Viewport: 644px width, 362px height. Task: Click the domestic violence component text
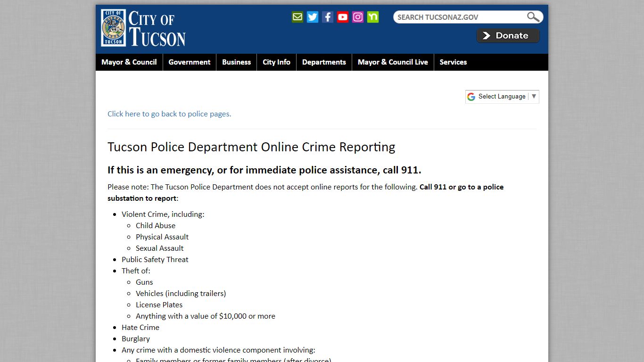point(218,350)
